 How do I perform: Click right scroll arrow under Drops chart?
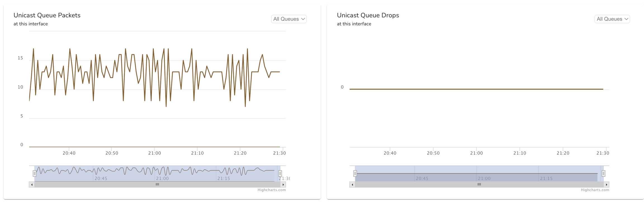[x=606, y=185]
